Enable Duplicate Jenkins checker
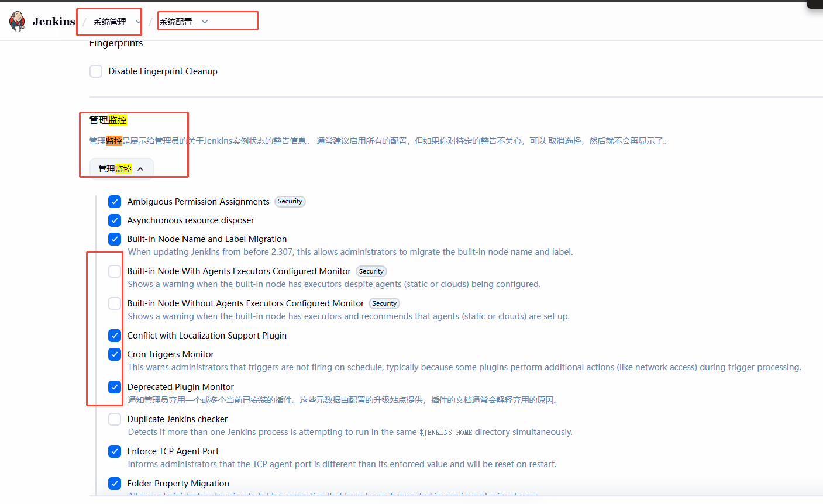 tap(115, 419)
